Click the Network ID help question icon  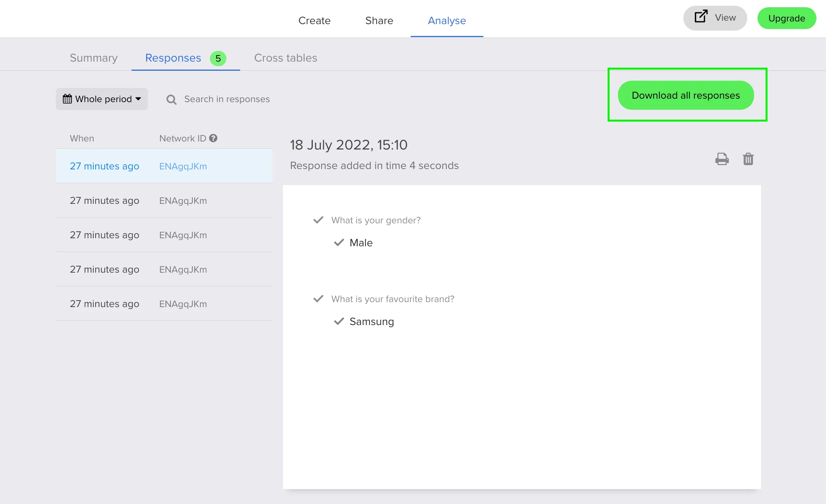tap(213, 138)
